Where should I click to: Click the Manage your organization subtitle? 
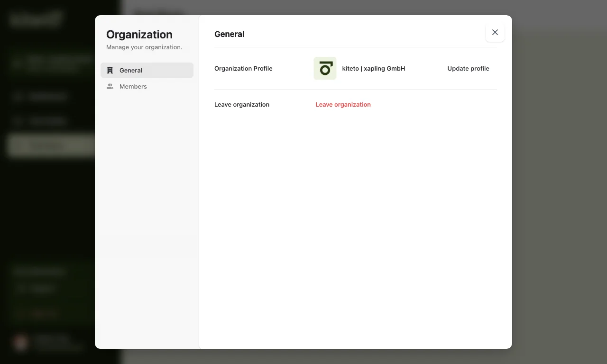click(x=144, y=47)
